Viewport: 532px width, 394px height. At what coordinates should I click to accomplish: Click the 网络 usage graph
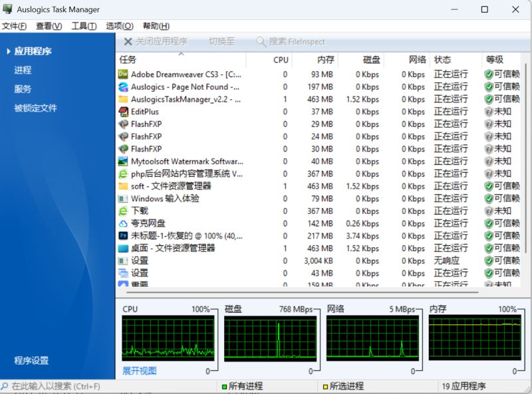[x=372, y=338]
